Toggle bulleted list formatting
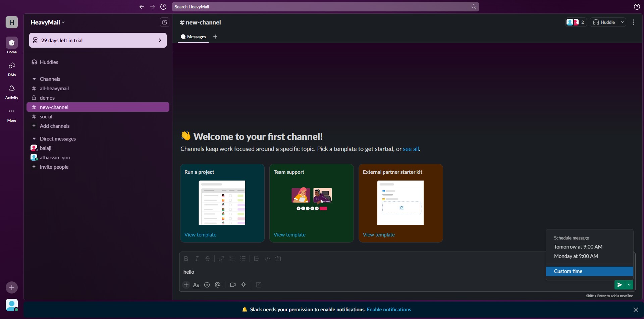Image resolution: width=644 pixels, height=319 pixels. pos(243,259)
